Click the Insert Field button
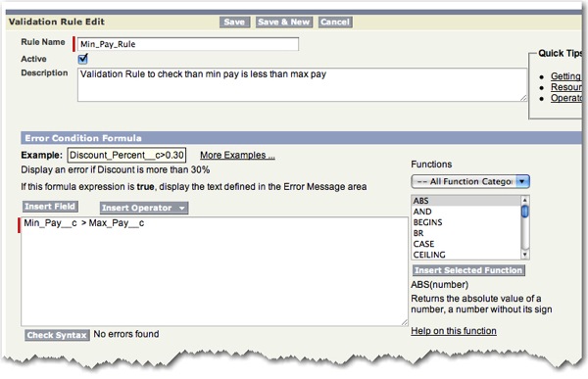 coord(50,207)
